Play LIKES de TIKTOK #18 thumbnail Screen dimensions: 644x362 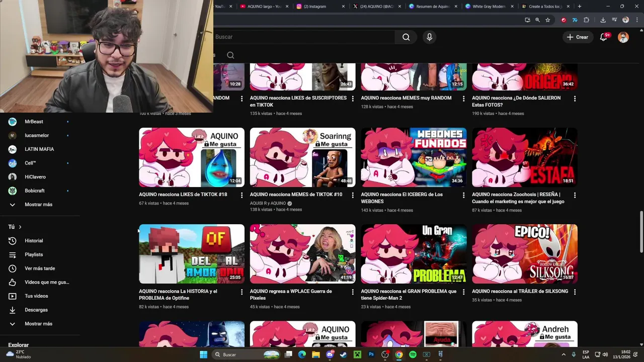pos(192,157)
